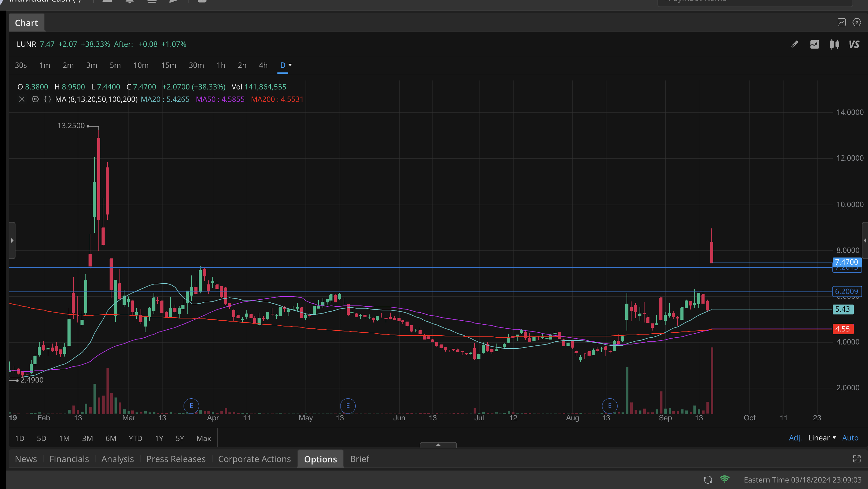868x489 pixels.
Task: Open MA indicator settings gear
Action: pyautogui.click(x=35, y=99)
